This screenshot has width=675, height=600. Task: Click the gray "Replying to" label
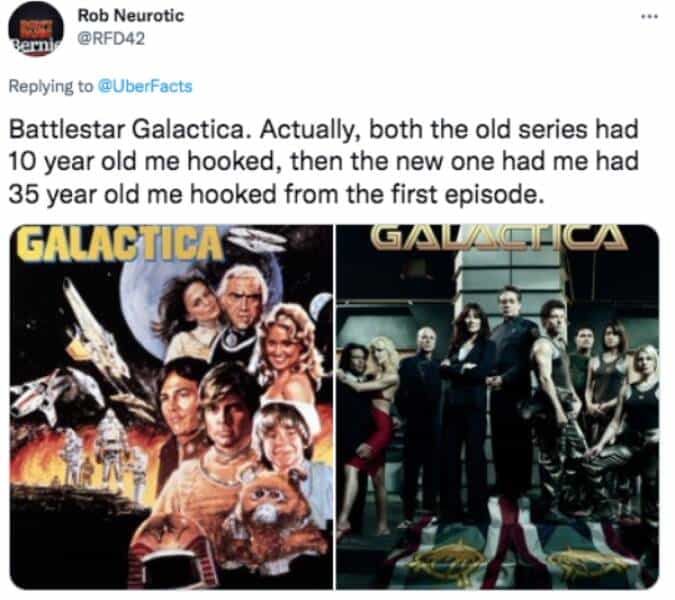coord(50,87)
